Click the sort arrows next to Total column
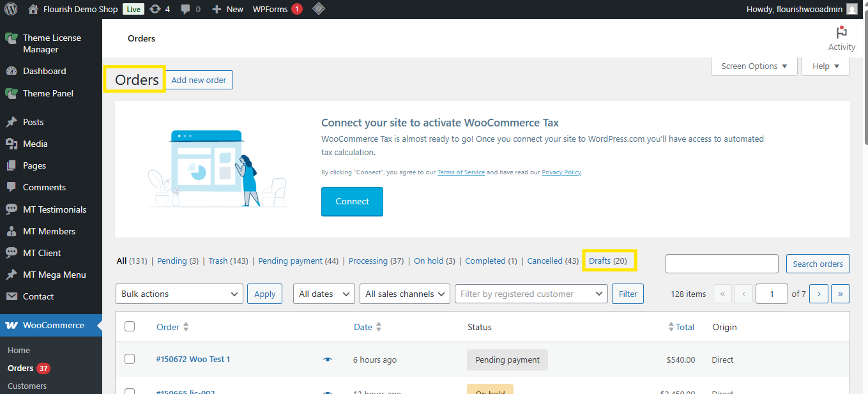This screenshot has height=394, width=868. [671, 327]
